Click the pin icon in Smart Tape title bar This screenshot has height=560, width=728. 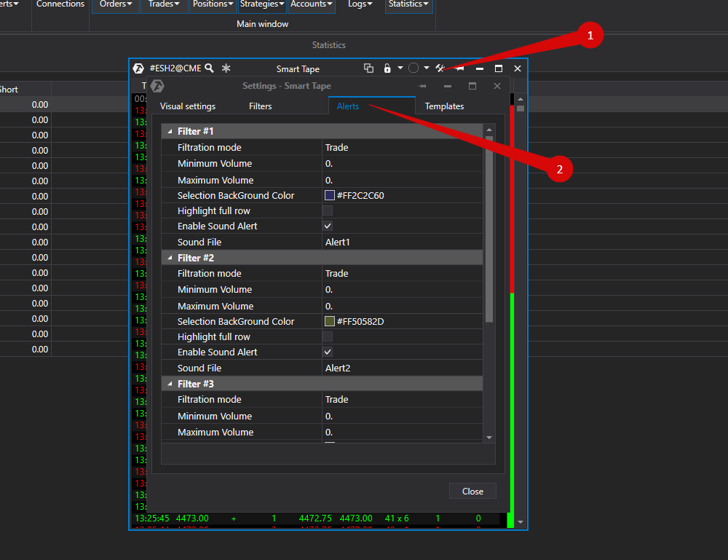(459, 68)
